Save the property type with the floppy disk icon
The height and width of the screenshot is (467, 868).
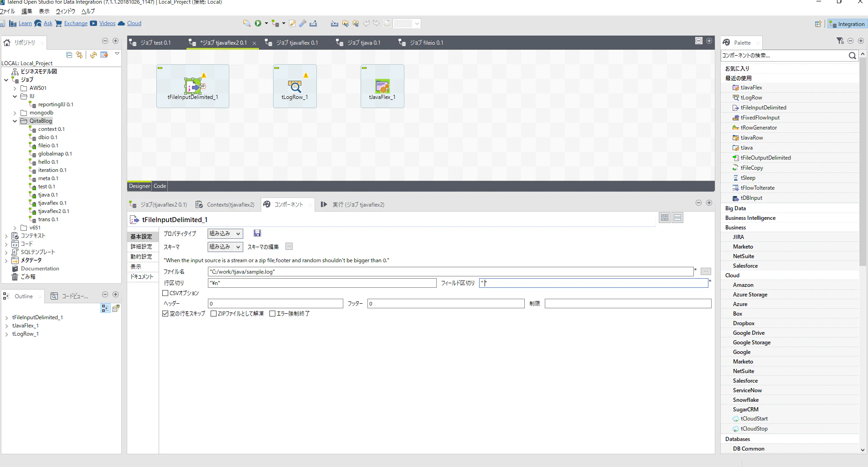tap(257, 233)
